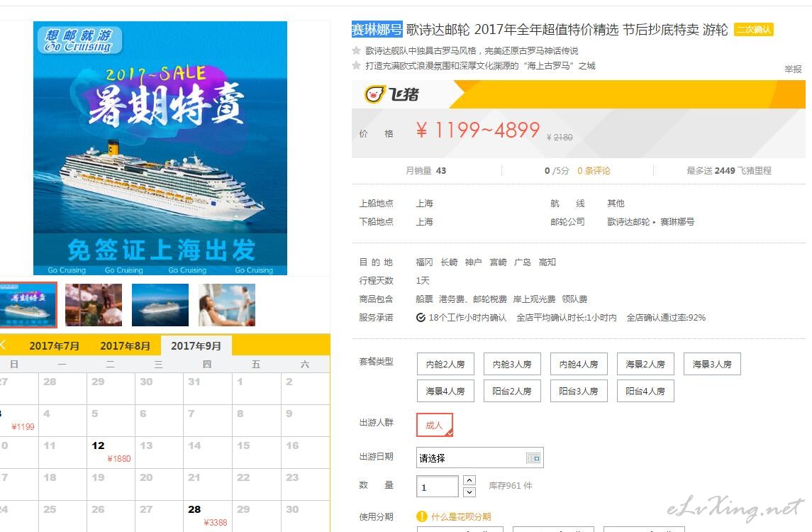Click the 月销量 43 sales figure
The image size is (812, 532).
click(426, 170)
